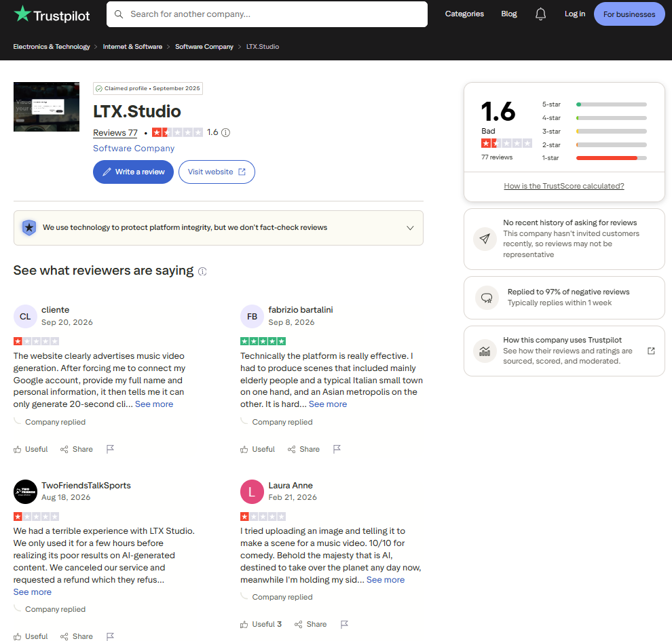The image size is (672, 641).
Task: Click the Trustpilot logo
Action: click(x=52, y=15)
